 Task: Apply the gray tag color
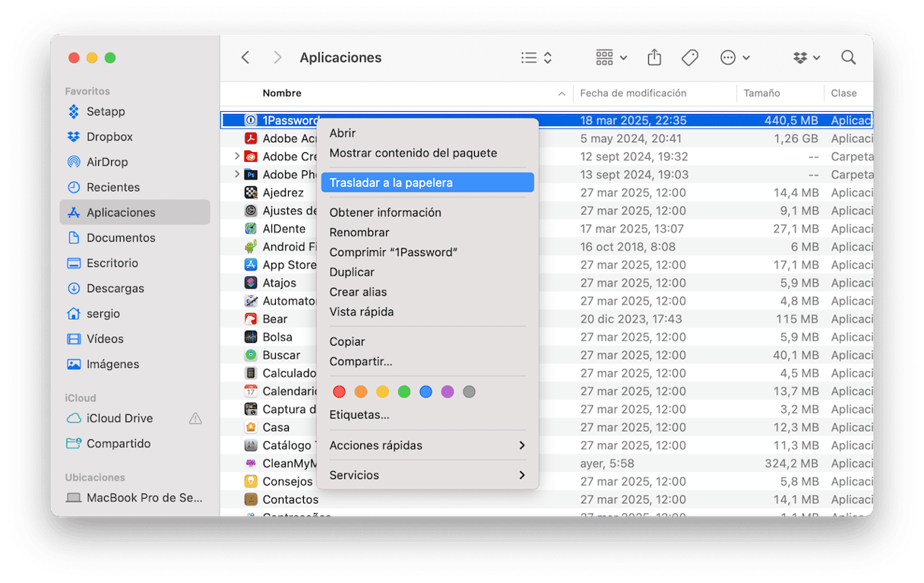(x=469, y=392)
